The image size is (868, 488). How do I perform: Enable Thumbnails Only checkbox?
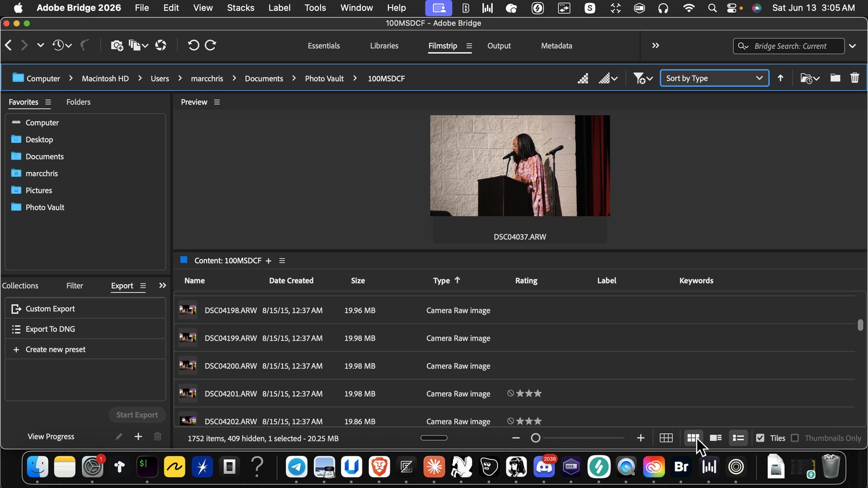(795, 438)
